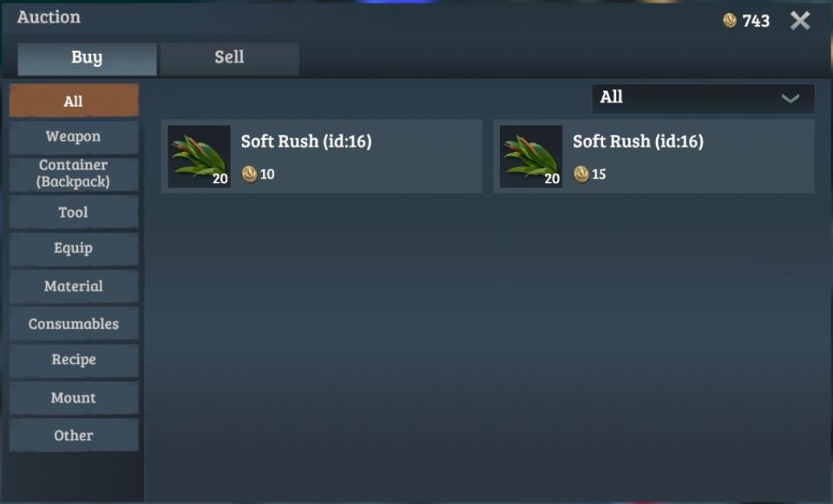Filter by Consumables
The height and width of the screenshot is (504, 833).
pos(74,324)
